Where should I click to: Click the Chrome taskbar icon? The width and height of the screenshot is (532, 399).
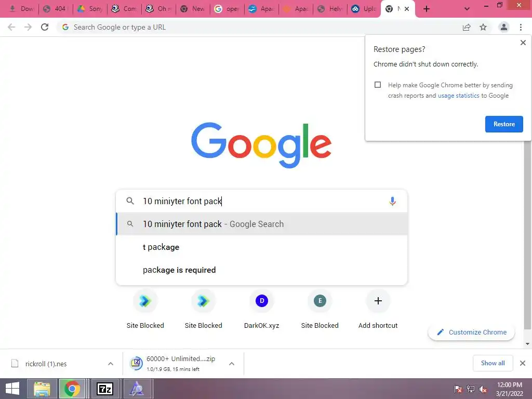point(72,389)
